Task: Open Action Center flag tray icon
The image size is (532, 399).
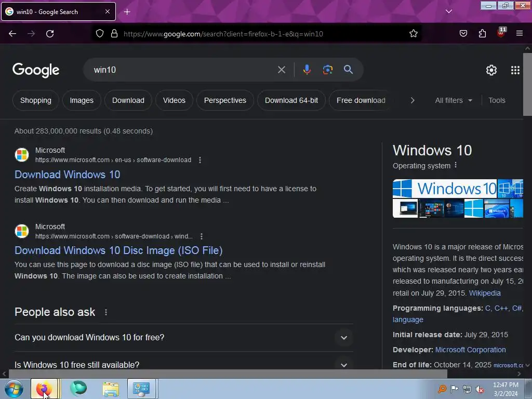Action: pos(454,389)
